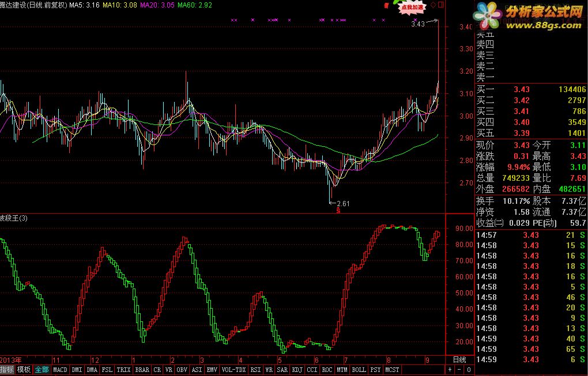
Task: Click the 腾达建设(日线.前复权) chart title
Action: 34,5
